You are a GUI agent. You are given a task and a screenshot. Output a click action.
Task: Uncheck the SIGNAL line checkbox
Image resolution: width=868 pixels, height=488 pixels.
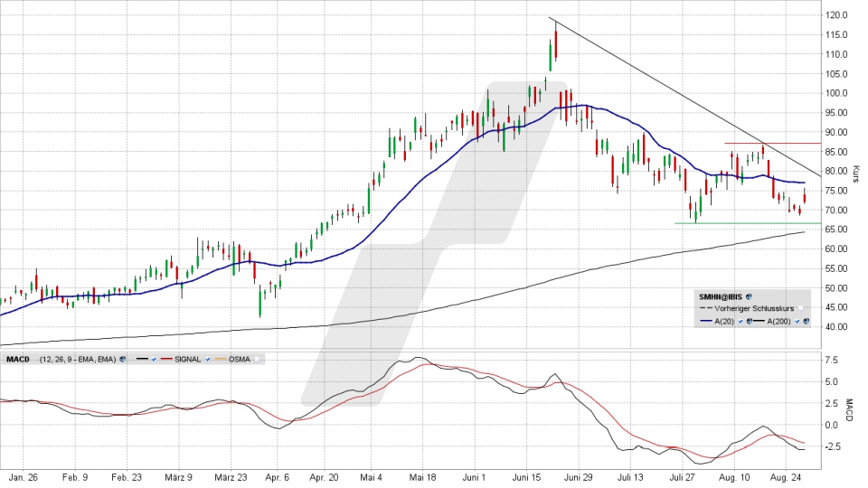click(208, 359)
